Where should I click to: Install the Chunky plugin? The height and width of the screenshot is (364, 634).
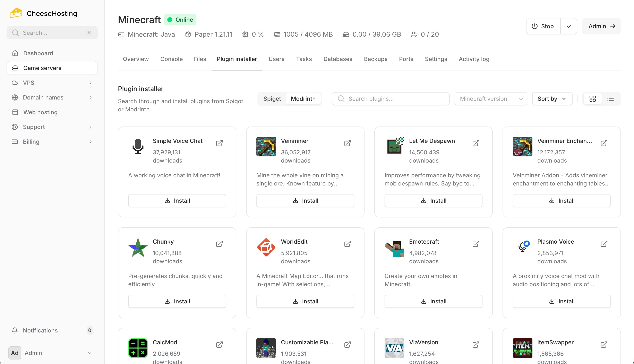177,301
